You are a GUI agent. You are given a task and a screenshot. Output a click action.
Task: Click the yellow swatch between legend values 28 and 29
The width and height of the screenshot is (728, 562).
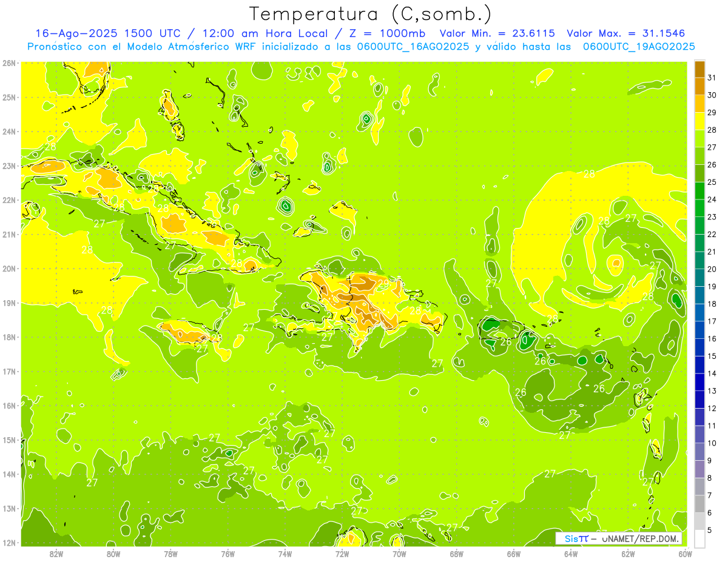coord(699,121)
